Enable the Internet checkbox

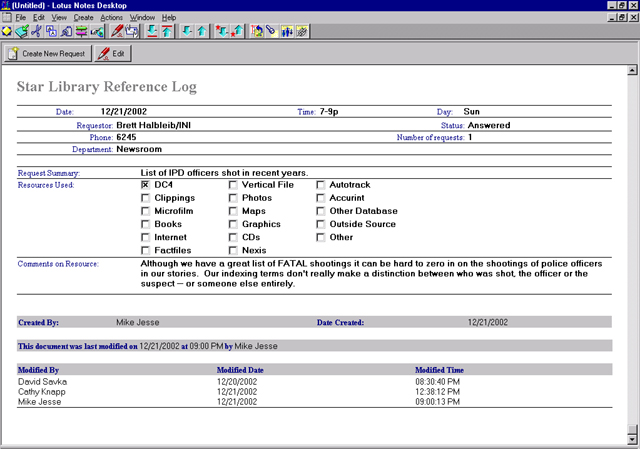click(x=145, y=237)
